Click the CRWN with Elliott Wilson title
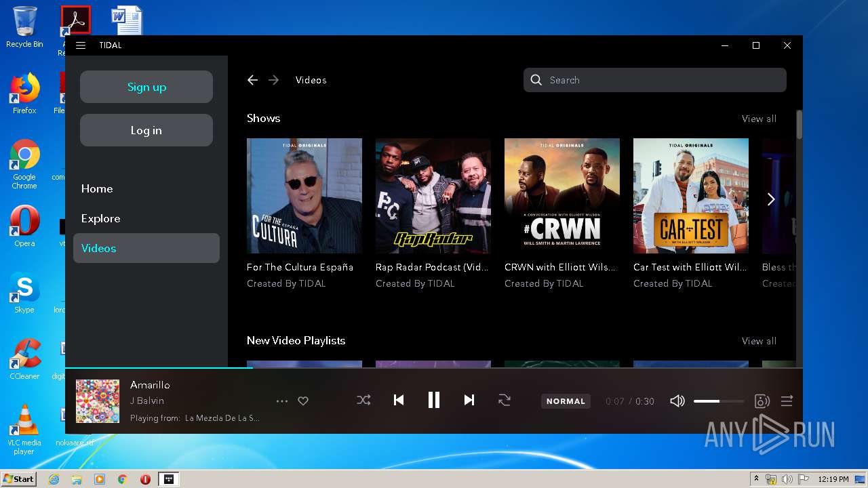The width and height of the screenshot is (868, 488). (x=560, y=267)
